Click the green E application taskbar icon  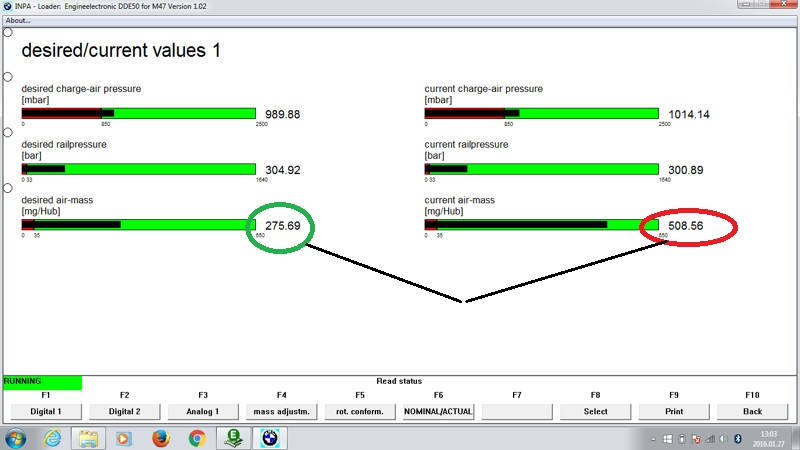tap(233, 438)
